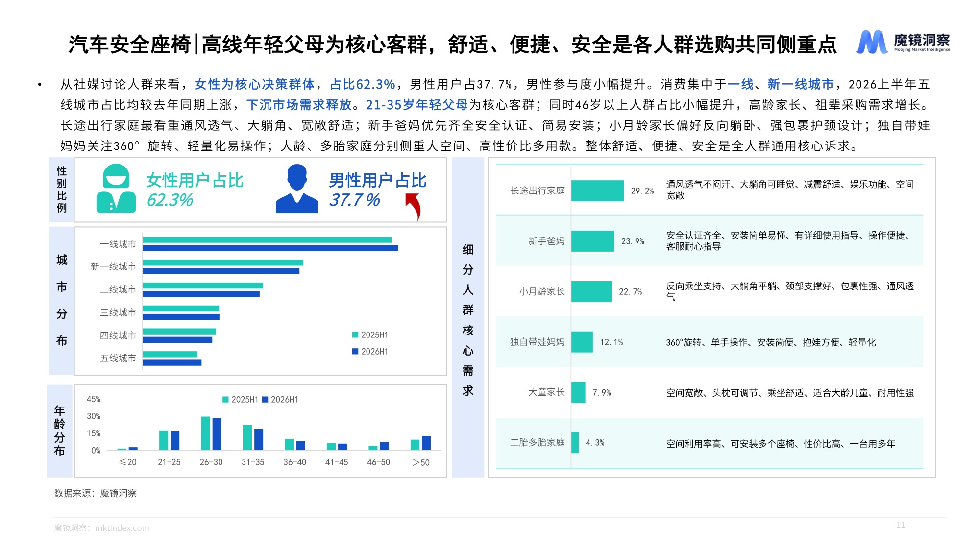
Task: Click the slide title heading text
Action: [452, 45]
